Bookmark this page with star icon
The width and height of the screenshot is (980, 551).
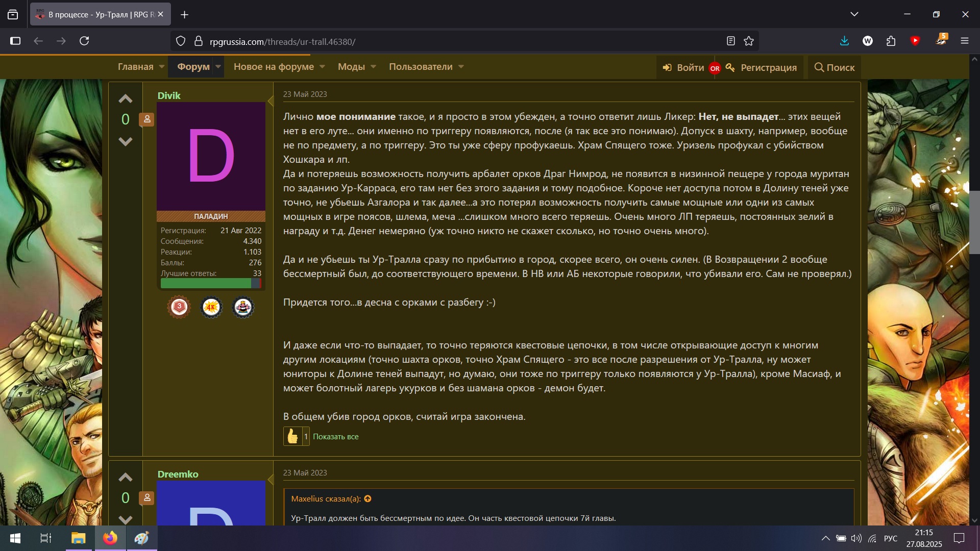(x=749, y=41)
